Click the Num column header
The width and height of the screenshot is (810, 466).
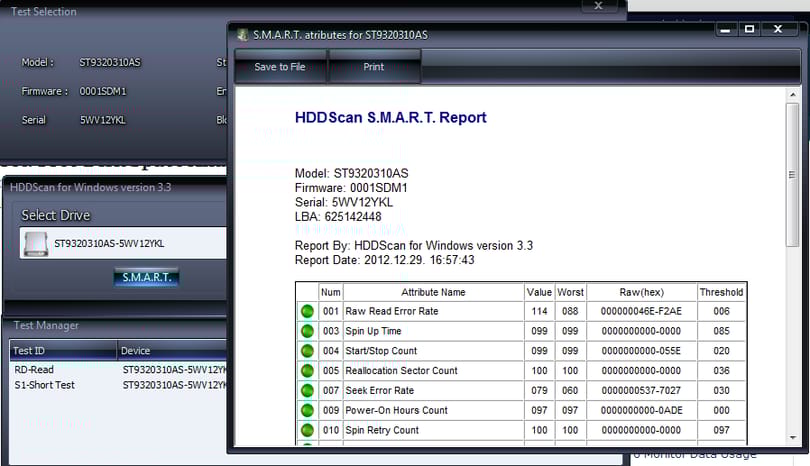[x=331, y=292]
